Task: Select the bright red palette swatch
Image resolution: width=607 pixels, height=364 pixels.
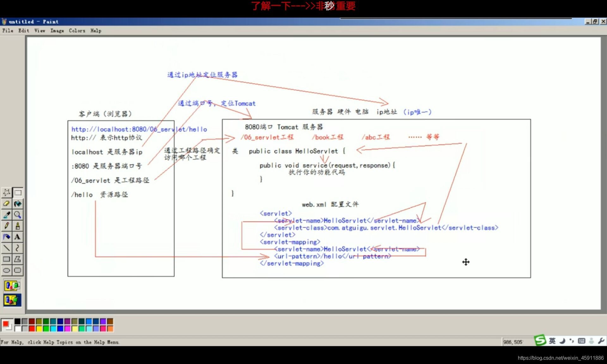Action: tap(32, 329)
